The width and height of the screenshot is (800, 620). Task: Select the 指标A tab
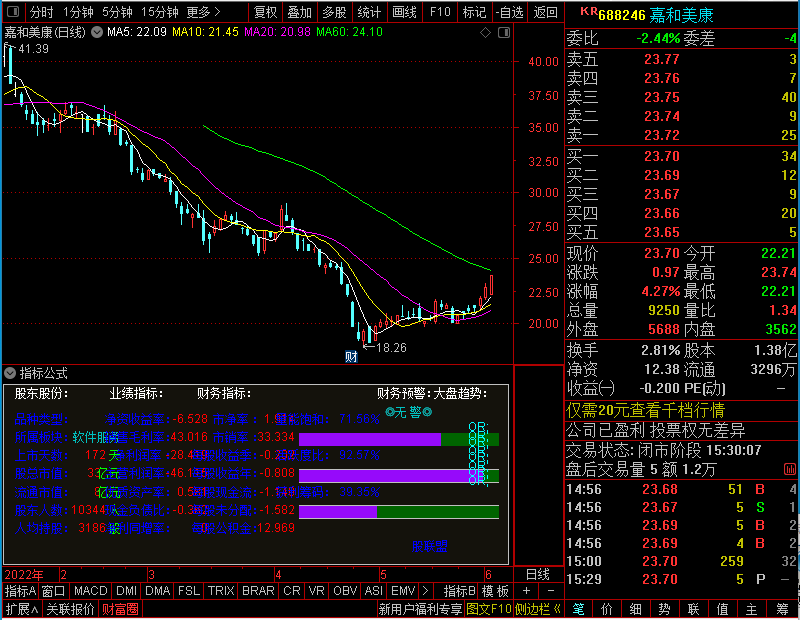click(x=20, y=591)
